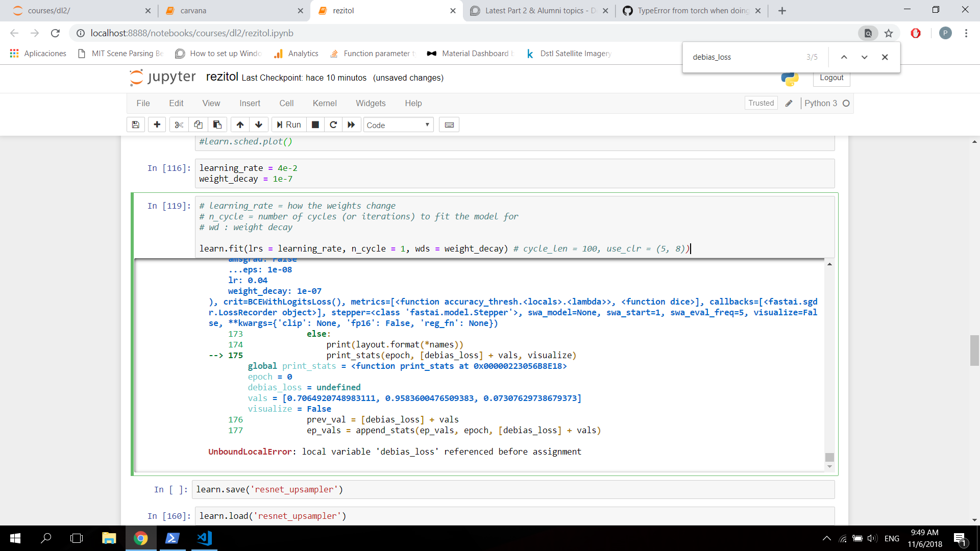Screen dimensions: 980x551
Task: Restart kernel with circular arrow icon
Action: [333, 124]
